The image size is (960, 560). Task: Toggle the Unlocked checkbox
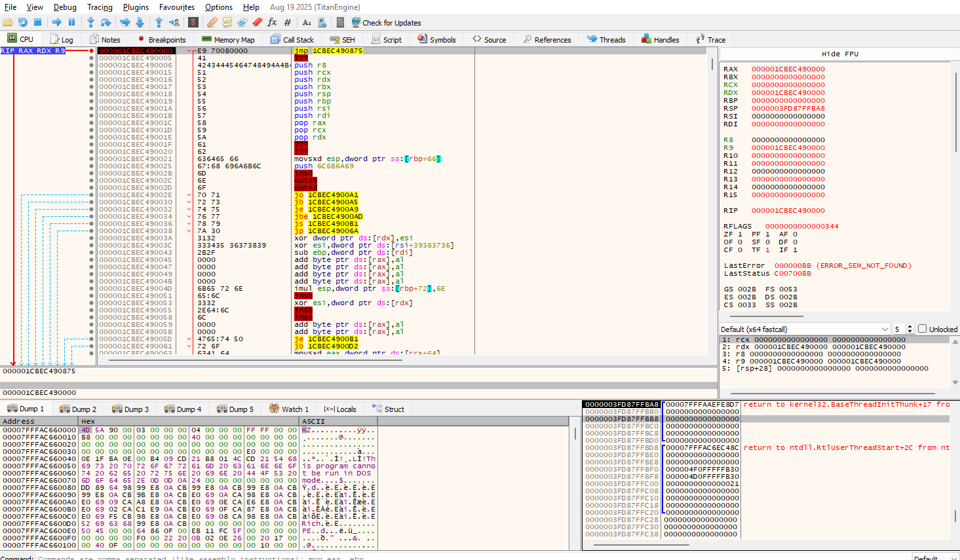pos(922,329)
